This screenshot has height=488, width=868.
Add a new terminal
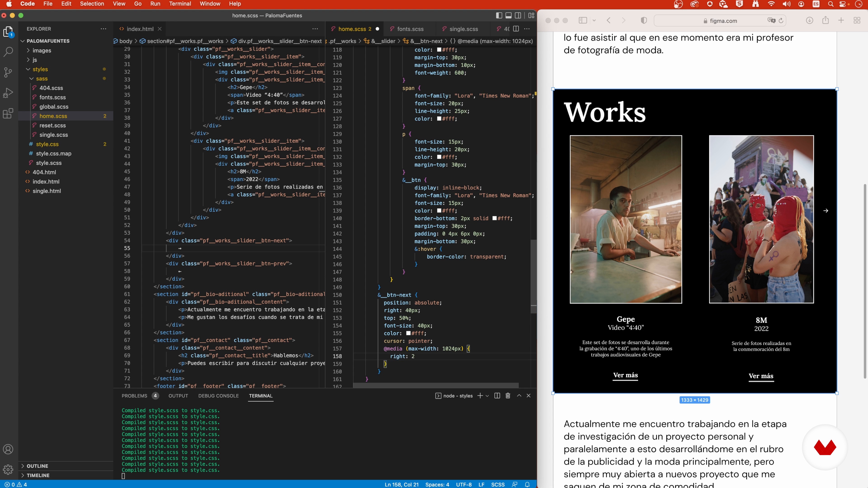480,396
